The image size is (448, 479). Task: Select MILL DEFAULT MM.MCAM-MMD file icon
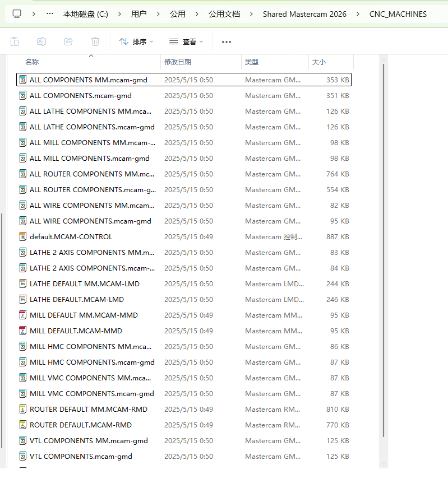tap(22, 315)
